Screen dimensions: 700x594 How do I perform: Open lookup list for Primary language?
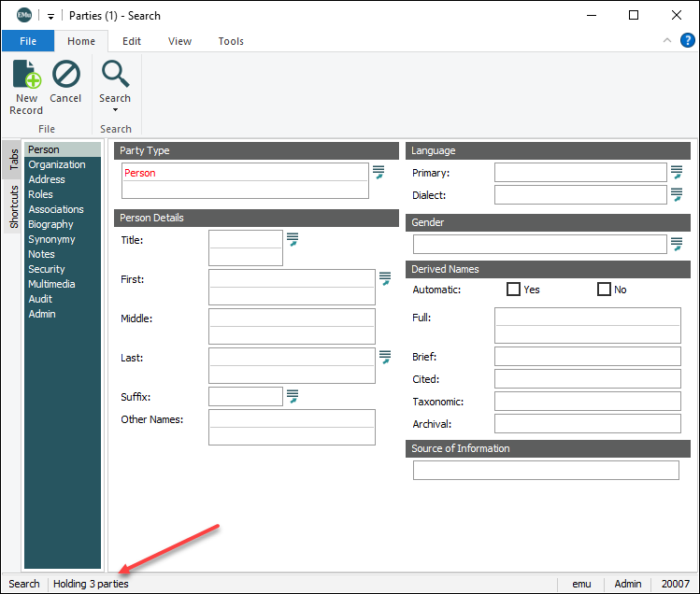tap(676, 172)
